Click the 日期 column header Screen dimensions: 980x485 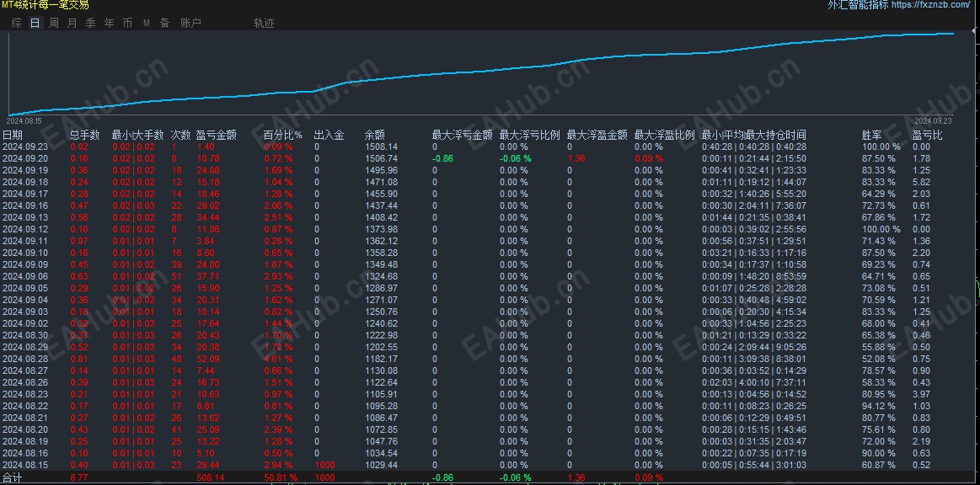[x=13, y=135]
